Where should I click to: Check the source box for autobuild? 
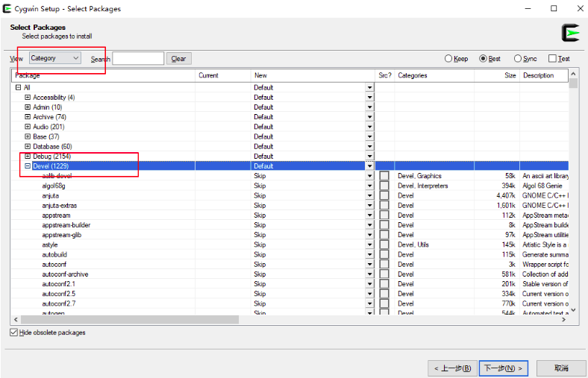pyautogui.click(x=384, y=254)
